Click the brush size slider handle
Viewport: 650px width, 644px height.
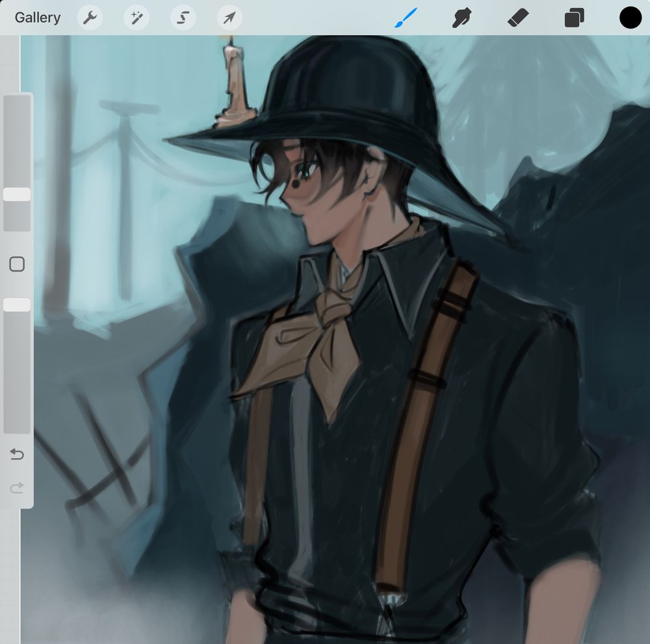[17, 194]
